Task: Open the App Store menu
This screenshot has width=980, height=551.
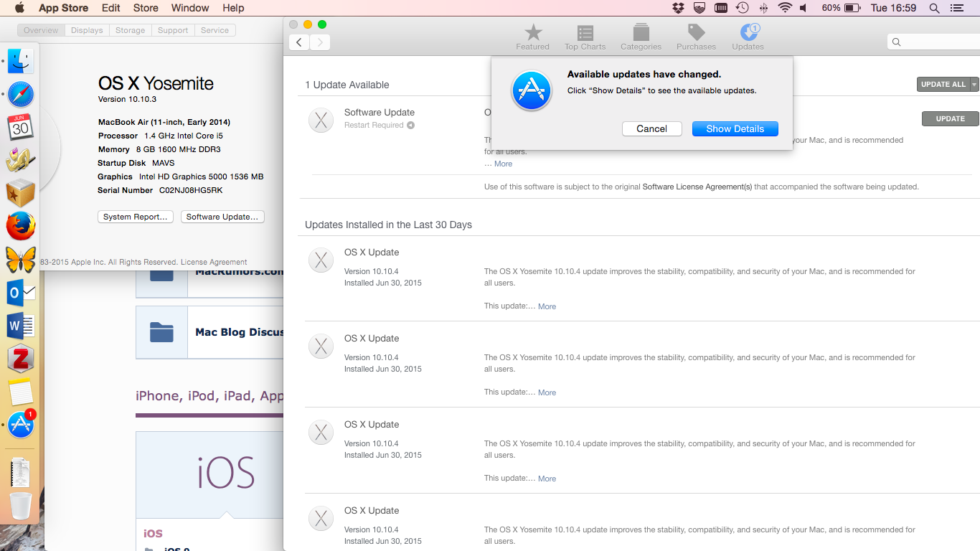Action: (x=63, y=8)
